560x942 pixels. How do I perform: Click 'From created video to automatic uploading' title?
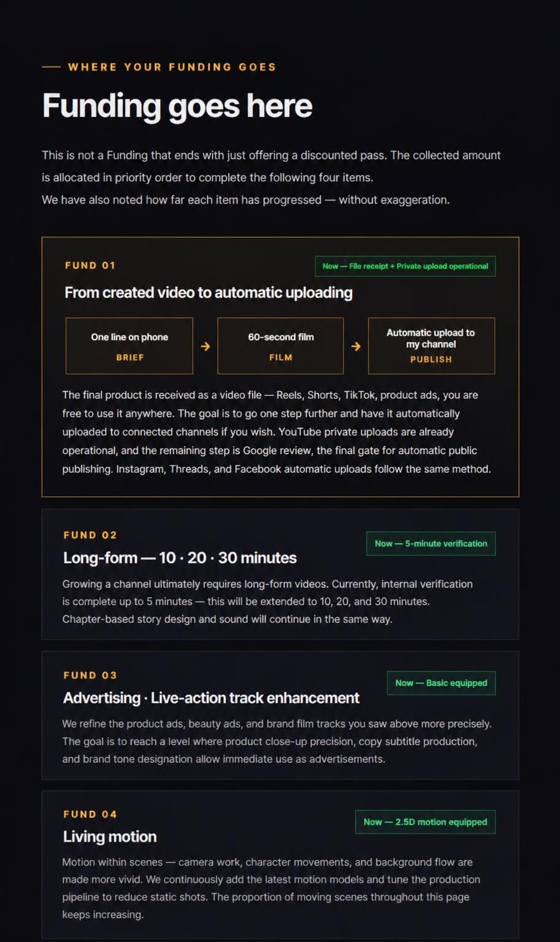(208, 292)
